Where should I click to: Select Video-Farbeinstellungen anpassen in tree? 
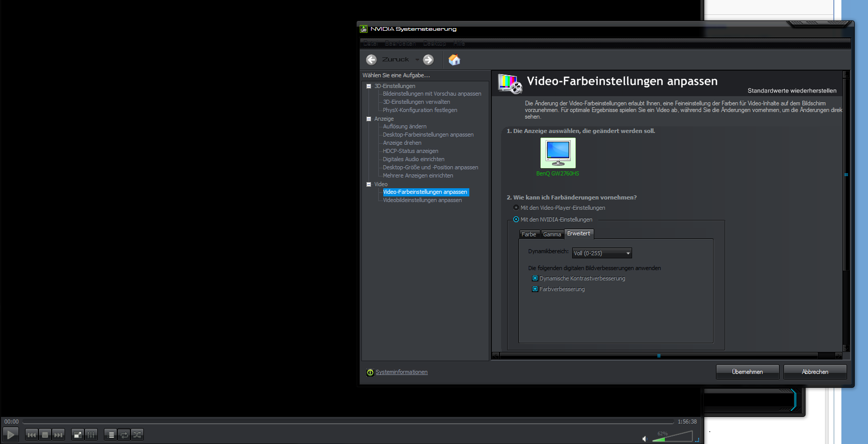point(425,192)
